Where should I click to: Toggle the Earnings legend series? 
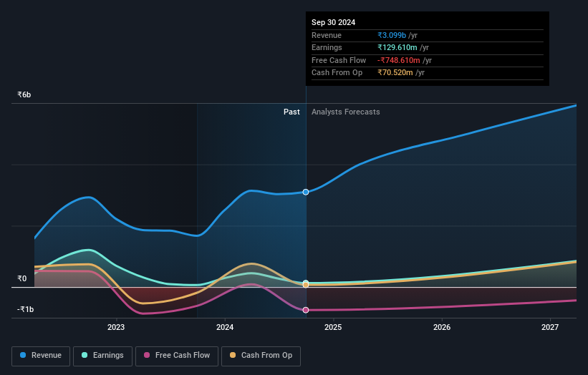(102, 356)
